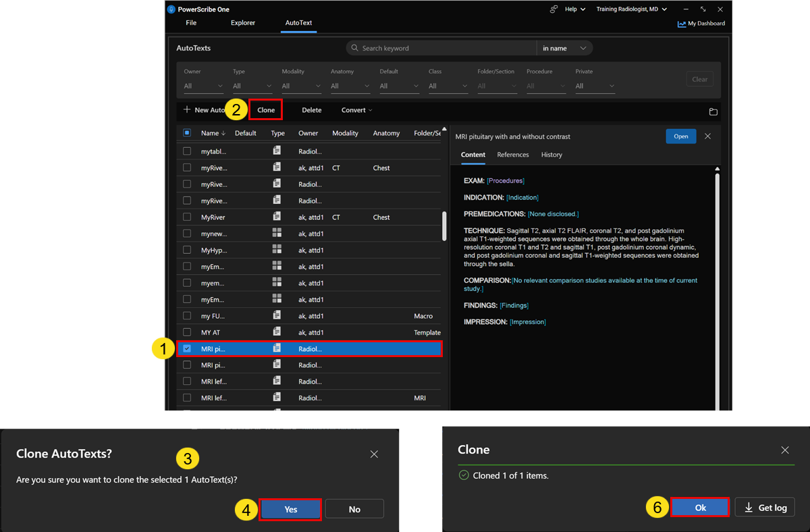Click the Get log button
Screen dimensions: 810x532
tap(765, 508)
